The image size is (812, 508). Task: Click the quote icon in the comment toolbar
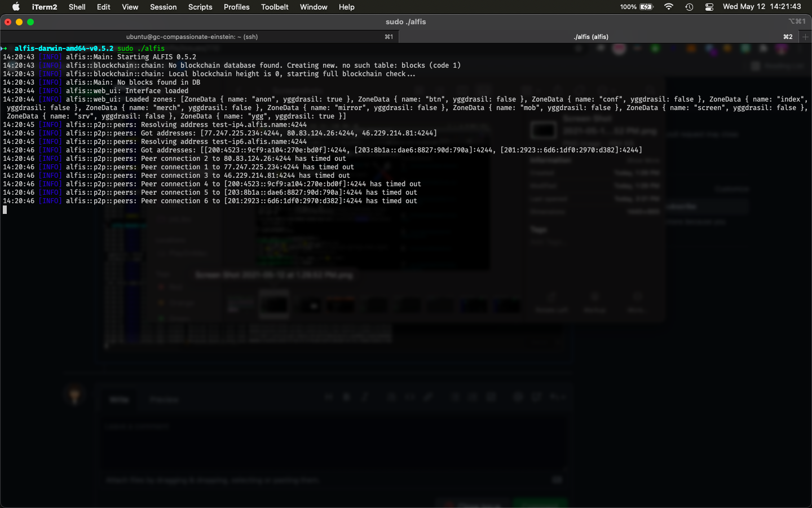tap(391, 397)
